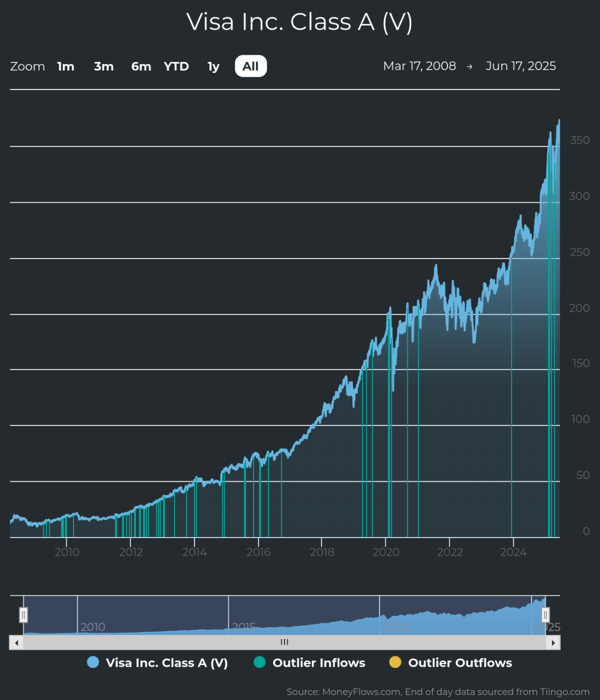This screenshot has width=600, height=700.
Task: Click the 2018 x-axis label
Action: 322,552
